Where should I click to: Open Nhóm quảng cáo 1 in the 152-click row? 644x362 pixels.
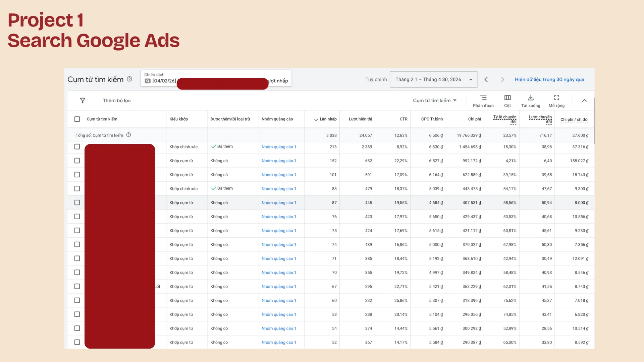click(x=279, y=161)
